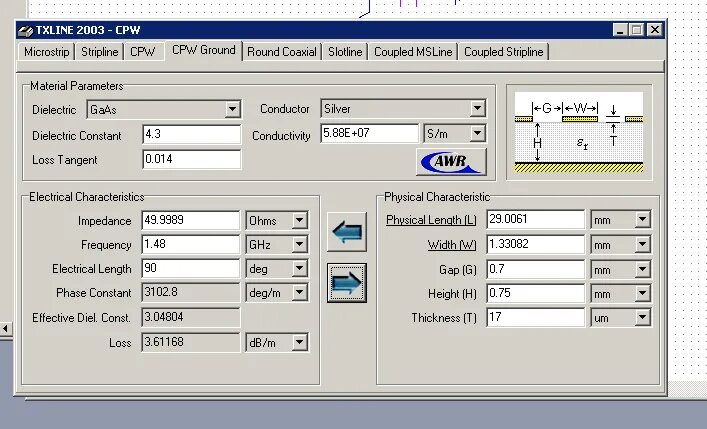The image size is (707, 429).
Task: Click the Impedance value field
Action: click(x=191, y=220)
